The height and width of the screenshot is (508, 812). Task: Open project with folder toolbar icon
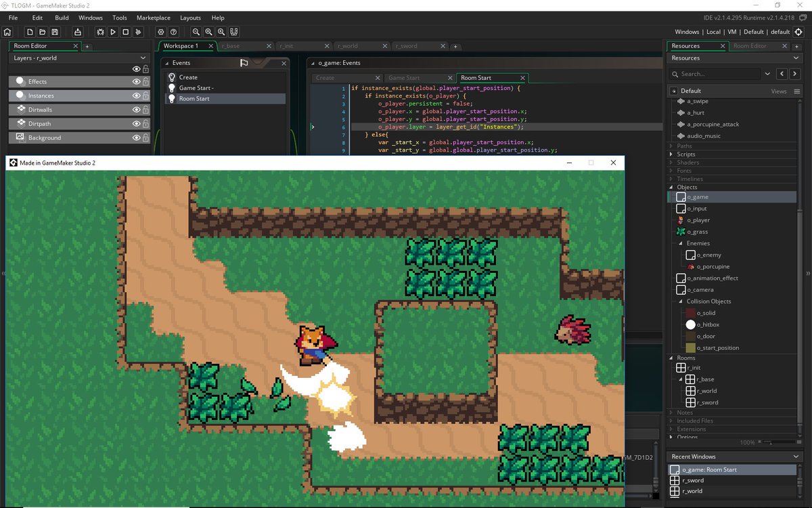(43, 32)
